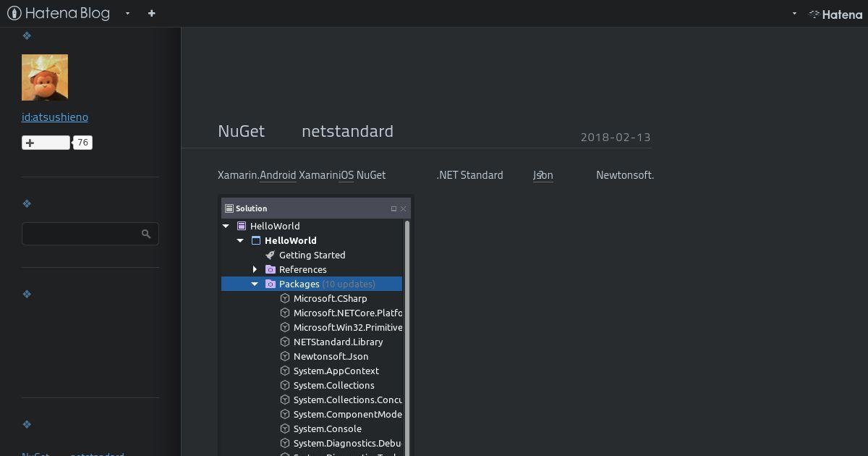Expand the References folder
The height and width of the screenshot is (456, 868).
pos(255,269)
